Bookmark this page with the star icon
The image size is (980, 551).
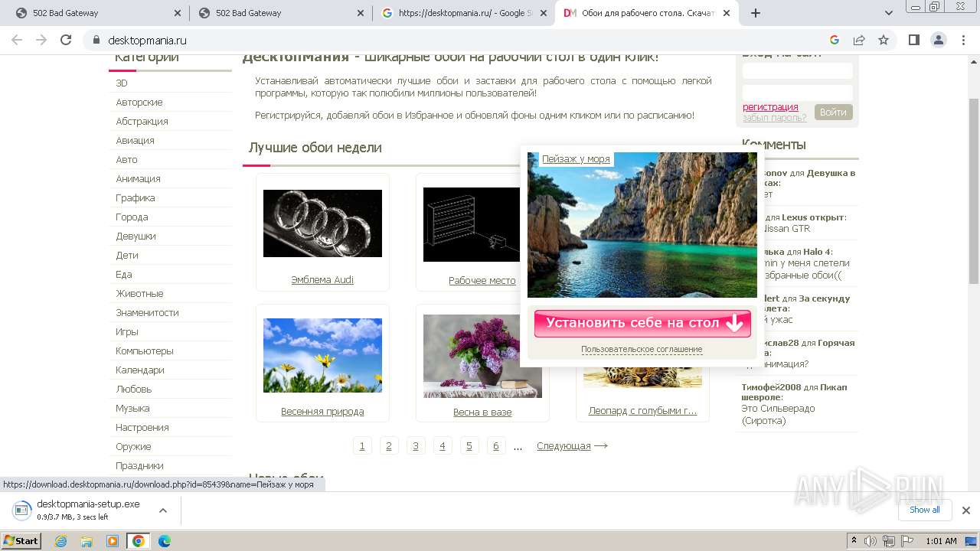(x=884, y=40)
